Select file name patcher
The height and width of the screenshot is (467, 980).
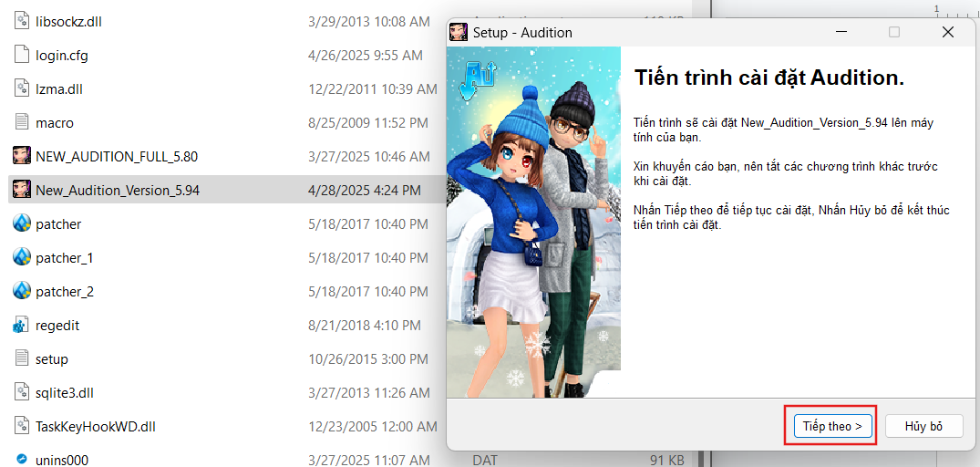pyautogui.click(x=58, y=224)
